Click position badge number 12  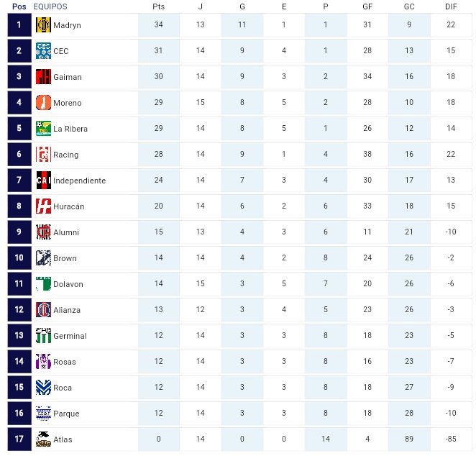click(19, 310)
